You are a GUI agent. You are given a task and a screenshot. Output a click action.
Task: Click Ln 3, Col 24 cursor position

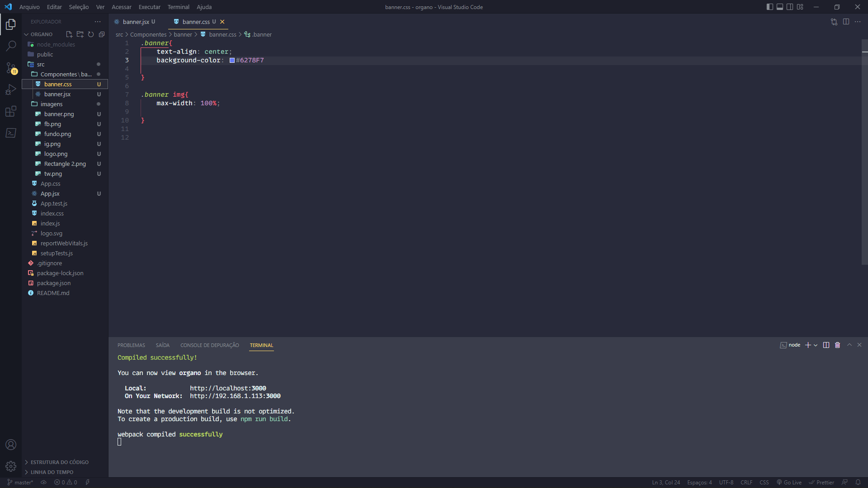(x=666, y=482)
